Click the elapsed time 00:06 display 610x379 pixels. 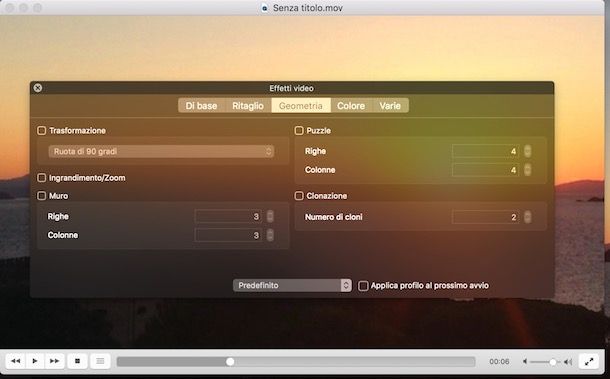(x=499, y=361)
